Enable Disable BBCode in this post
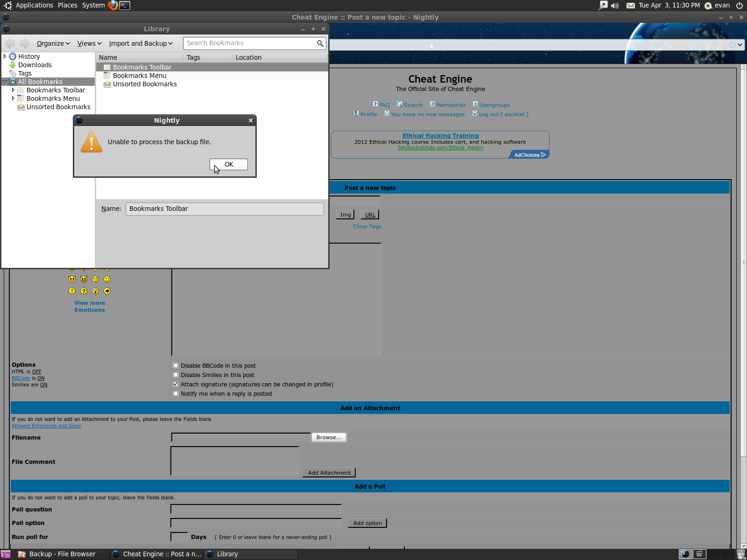 coord(176,365)
